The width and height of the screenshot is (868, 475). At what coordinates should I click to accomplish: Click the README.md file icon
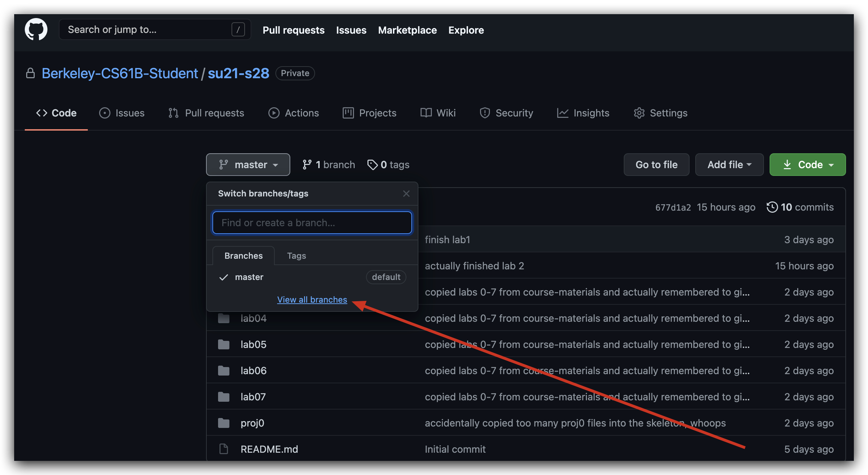[224, 449]
